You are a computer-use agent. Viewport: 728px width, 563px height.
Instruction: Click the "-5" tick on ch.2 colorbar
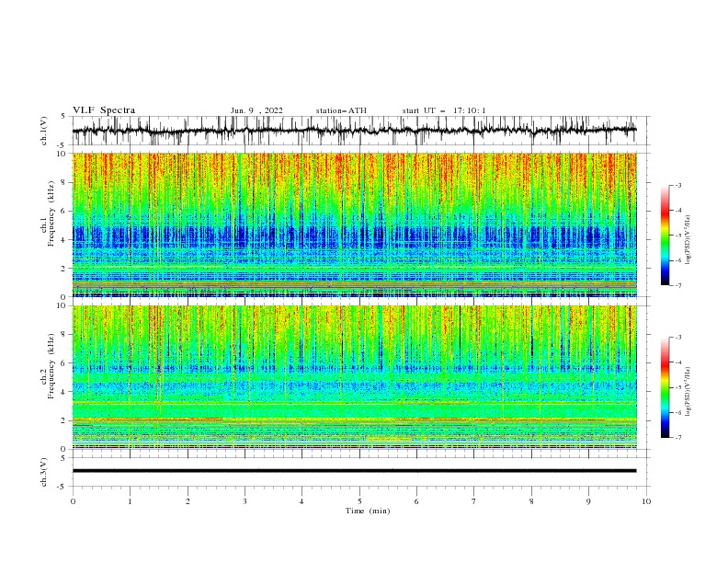pyautogui.click(x=678, y=387)
